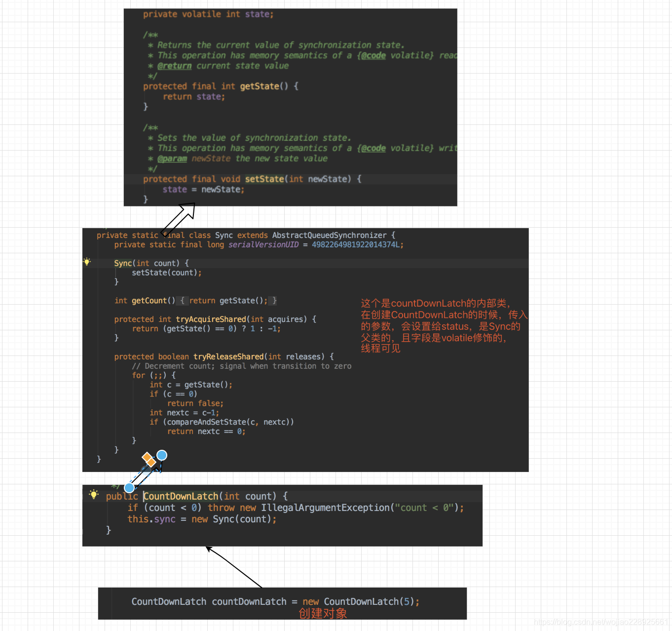Click the '@param' Javadoc tag
Screen dimensions: 672x631
point(172,158)
